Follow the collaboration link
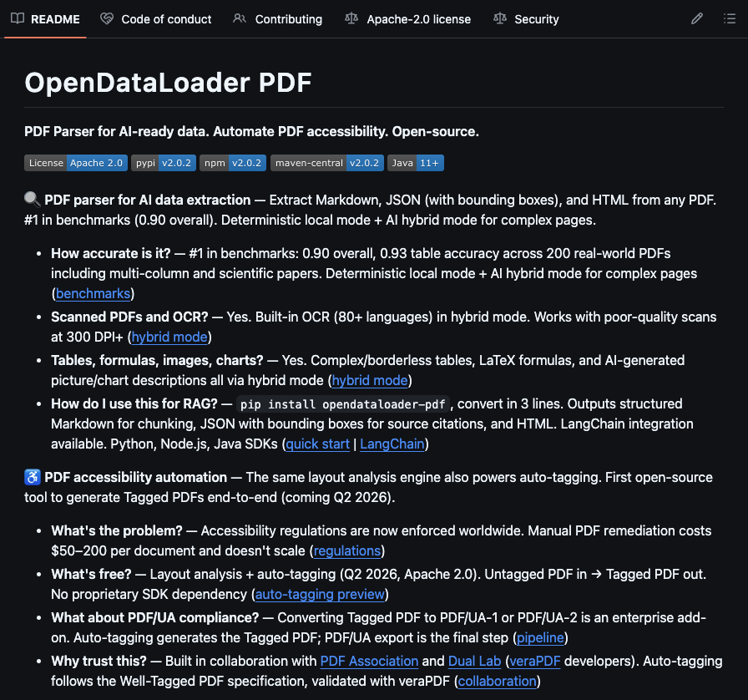748x700 pixels. (497, 682)
